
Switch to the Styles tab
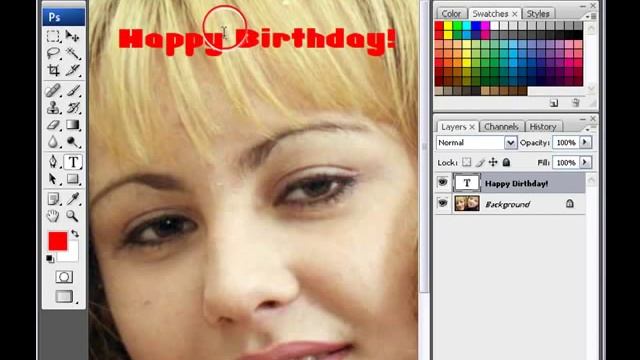tap(538, 14)
